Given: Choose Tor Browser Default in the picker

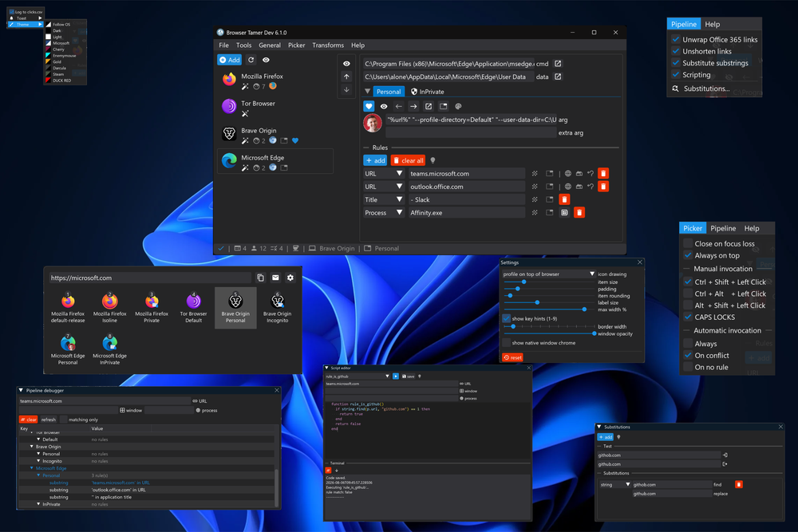Looking at the screenshot, I should tap(193, 308).
